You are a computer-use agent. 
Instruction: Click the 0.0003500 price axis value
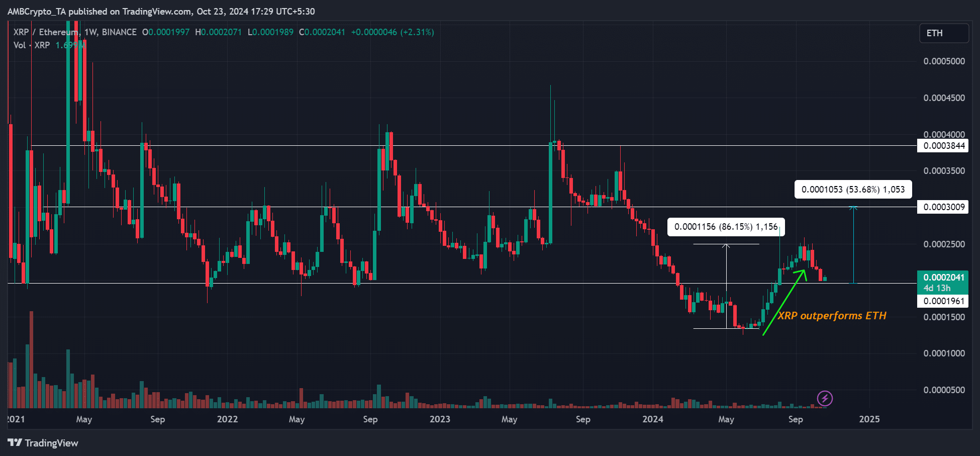[x=944, y=171]
